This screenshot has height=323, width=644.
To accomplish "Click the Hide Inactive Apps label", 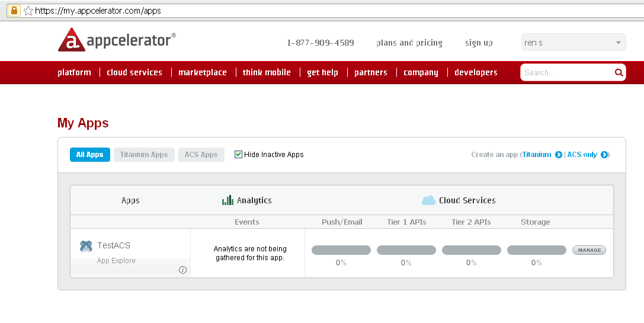I will click(274, 155).
